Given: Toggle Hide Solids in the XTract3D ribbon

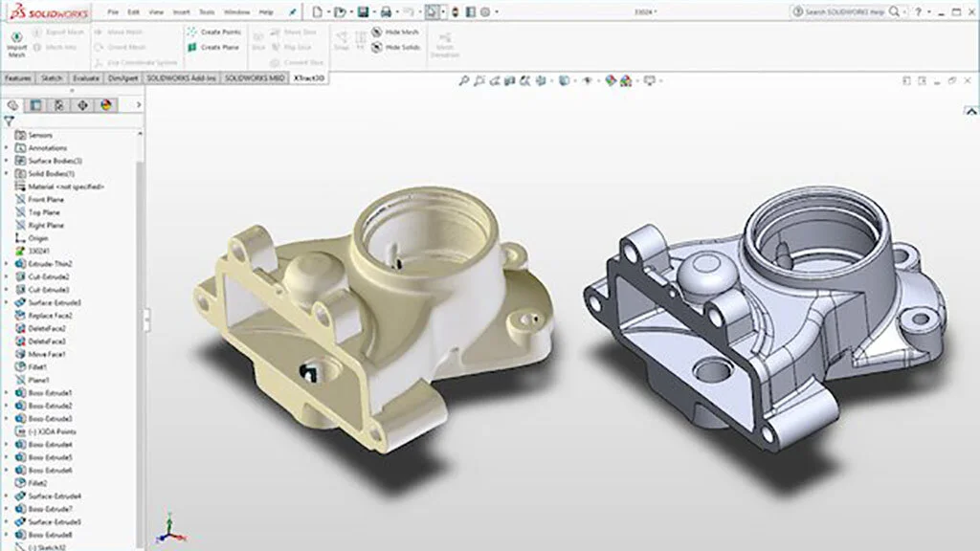Looking at the screenshot, I should click(395, 47).
